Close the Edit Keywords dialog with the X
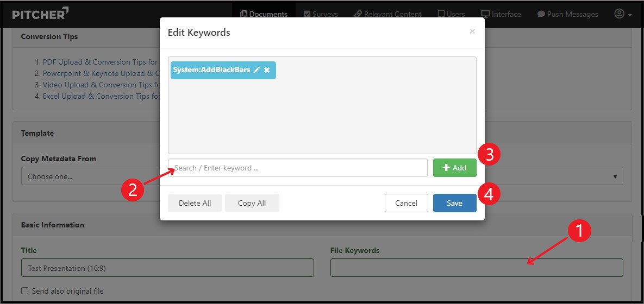This screenshot has width=644, height=304. pyautogui.click(x=472, y=31)
